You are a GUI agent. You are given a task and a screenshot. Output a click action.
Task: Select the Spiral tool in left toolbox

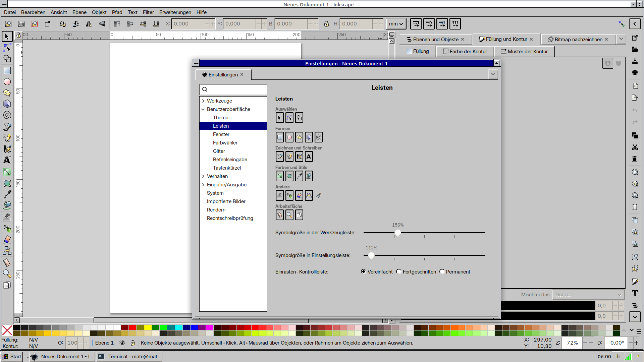[x=7, y=115]
